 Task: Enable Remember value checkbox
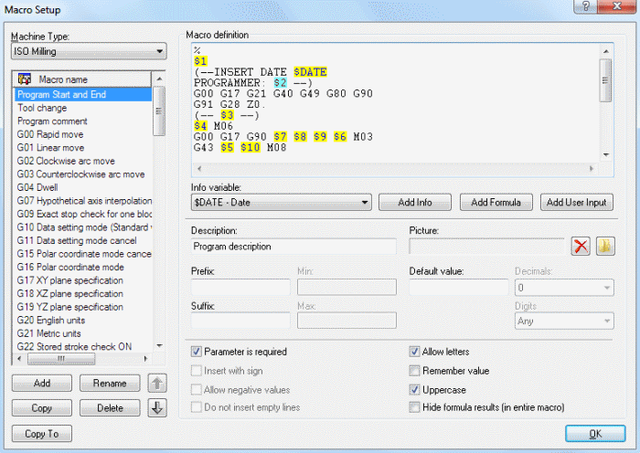coord(414,371)
